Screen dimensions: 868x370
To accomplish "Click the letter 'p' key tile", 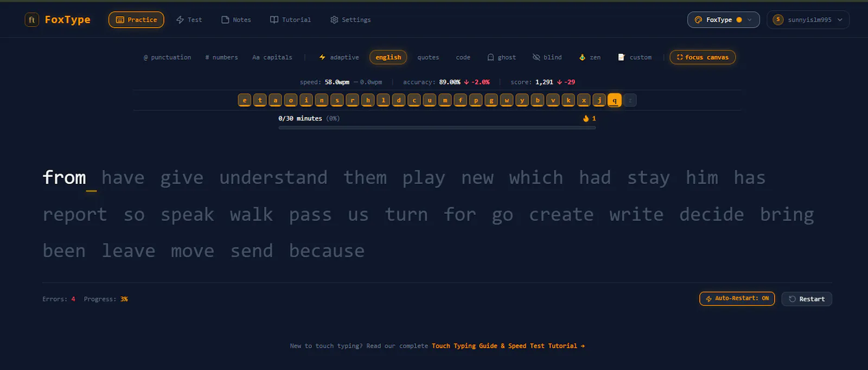I will (x=476, y=100).
